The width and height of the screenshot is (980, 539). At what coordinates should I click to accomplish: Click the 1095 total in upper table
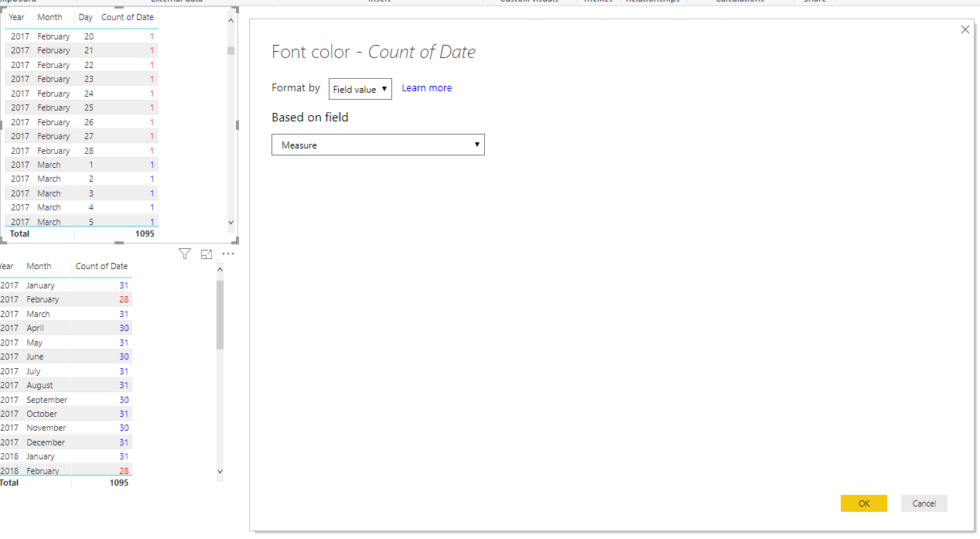coord(145,234)
